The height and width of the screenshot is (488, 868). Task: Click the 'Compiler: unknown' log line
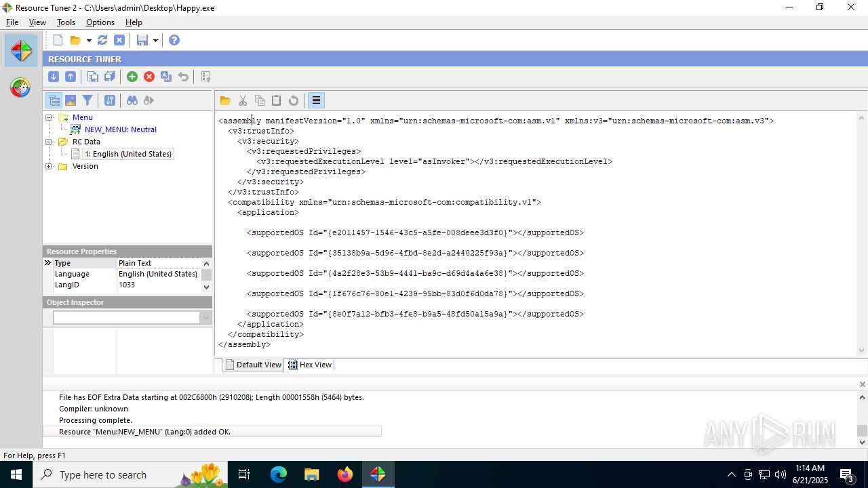(x=94, y=409)
